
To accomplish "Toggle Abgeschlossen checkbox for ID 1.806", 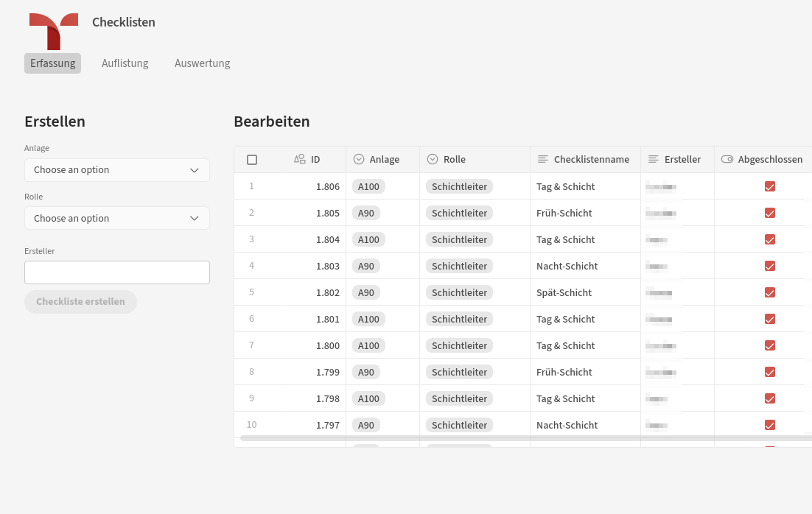I will (x=770, y=186).
